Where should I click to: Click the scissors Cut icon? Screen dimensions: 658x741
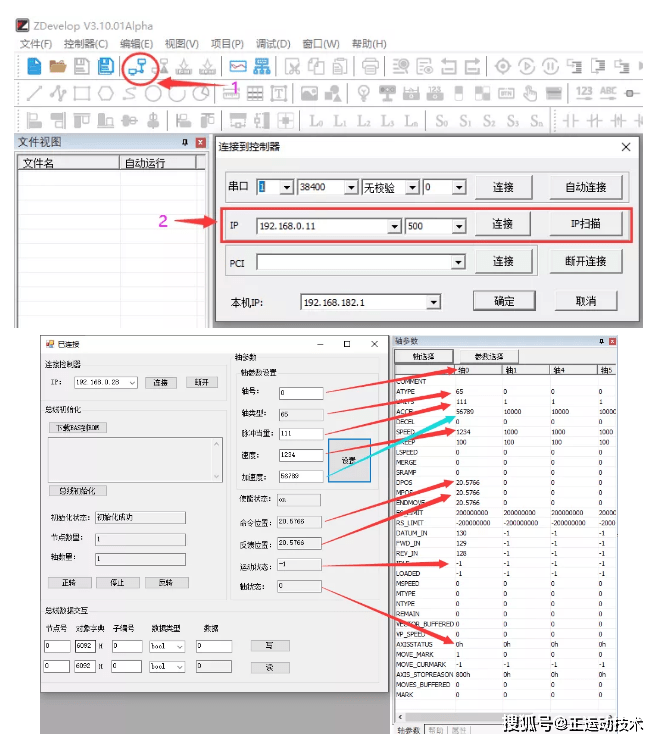[293, 67]
